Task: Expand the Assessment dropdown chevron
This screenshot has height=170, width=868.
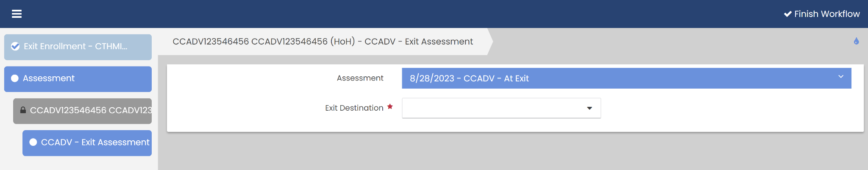Action: click(x=841, y=77)
